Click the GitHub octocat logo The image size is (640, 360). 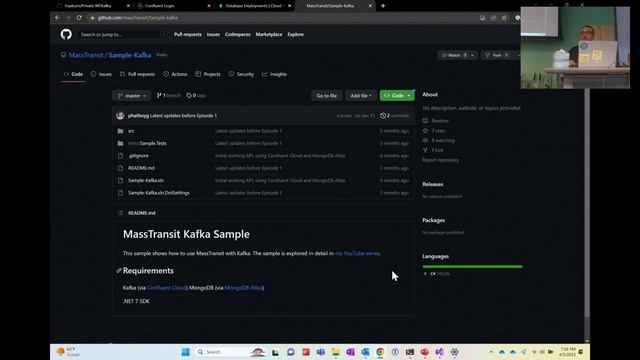[x=66, y=34]
